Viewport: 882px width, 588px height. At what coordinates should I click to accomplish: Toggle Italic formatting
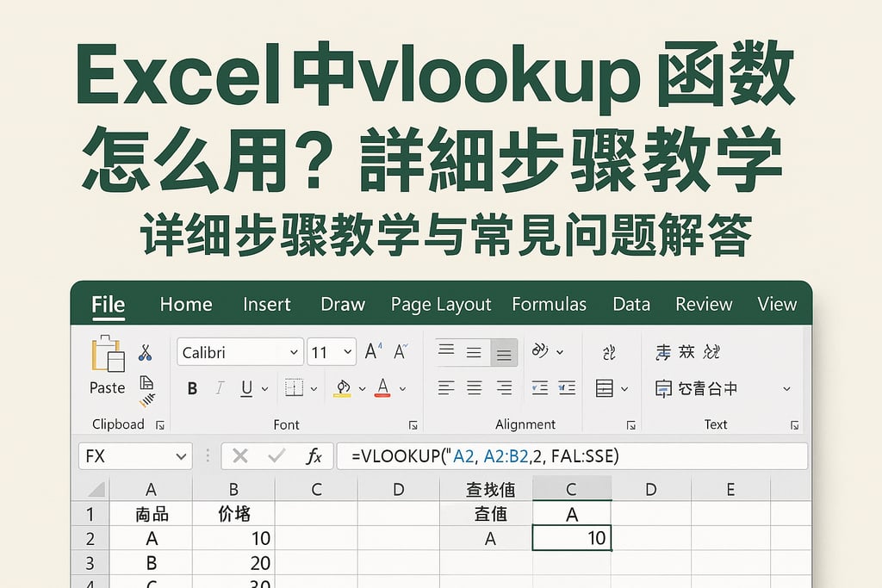coord(219,388)
